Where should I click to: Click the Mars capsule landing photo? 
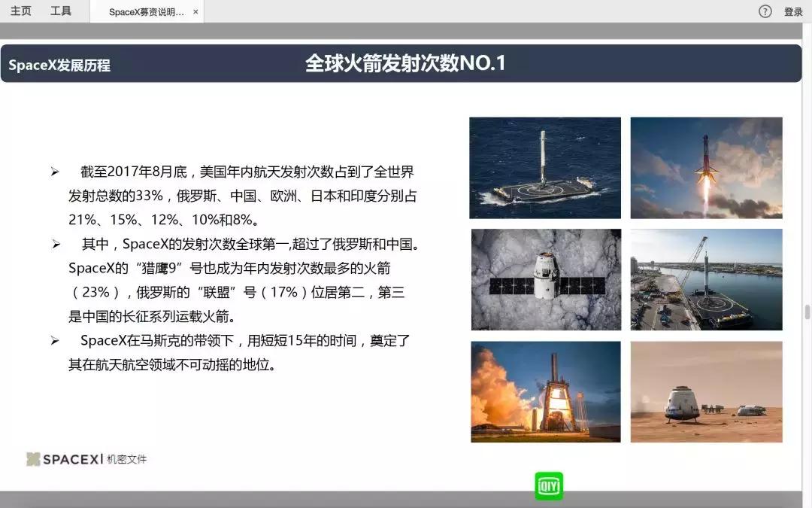point(705,391)
